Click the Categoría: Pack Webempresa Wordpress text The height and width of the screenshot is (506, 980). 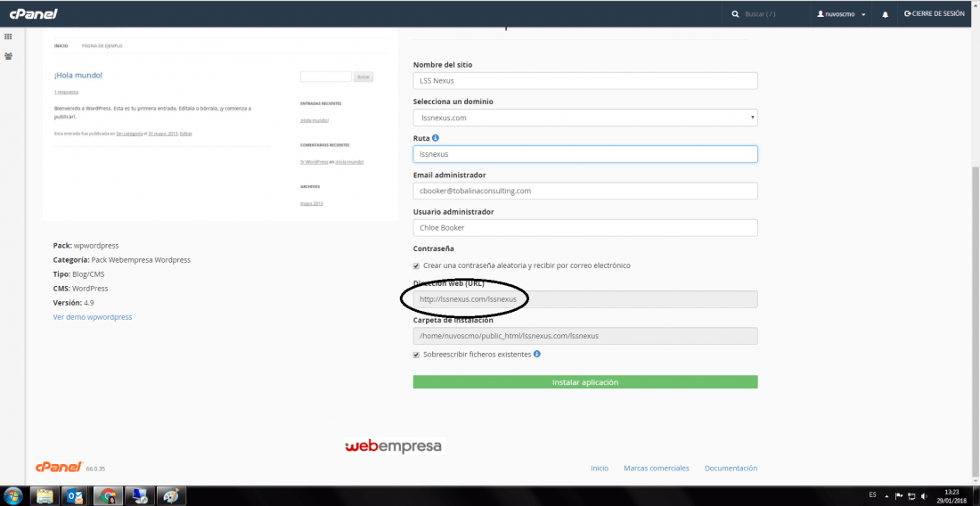(x=122, y=260)
